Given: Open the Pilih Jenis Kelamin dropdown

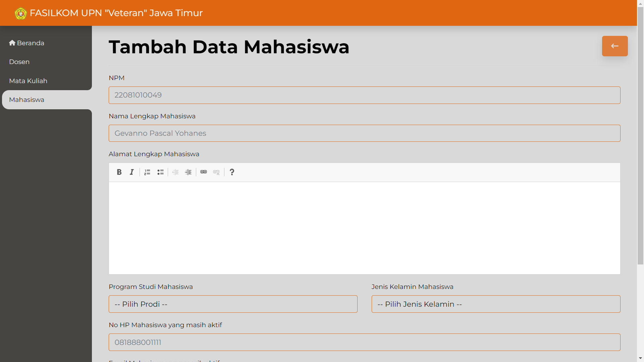Looking at the screenshot, I should 496,304.
